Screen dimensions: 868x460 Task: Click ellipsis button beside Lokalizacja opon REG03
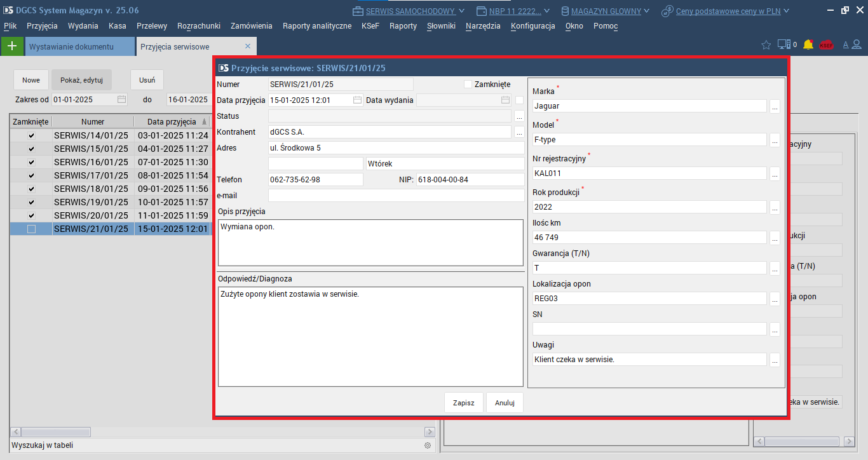(x=775, y=299)
